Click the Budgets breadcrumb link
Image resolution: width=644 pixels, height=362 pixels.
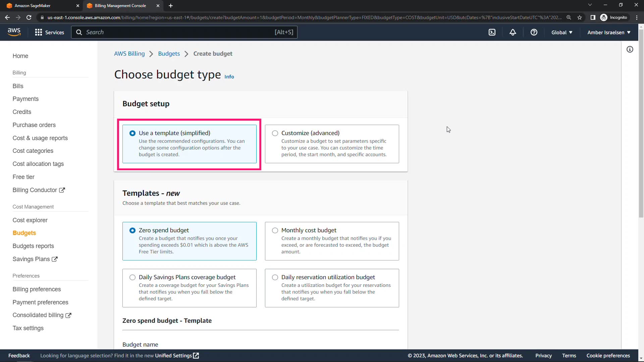pos(169,54)
